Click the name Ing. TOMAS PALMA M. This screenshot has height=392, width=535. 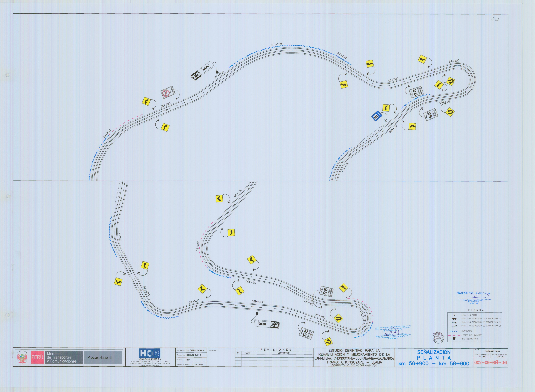195,350
